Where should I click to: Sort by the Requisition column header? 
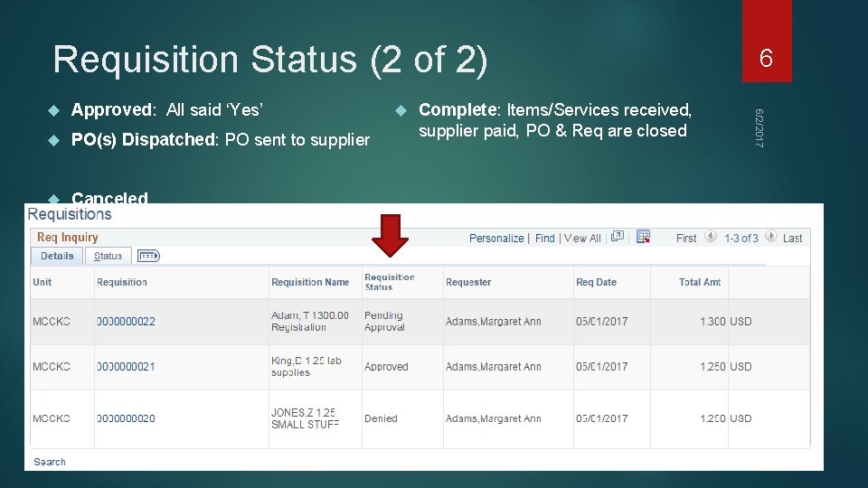tap(122, 282)
